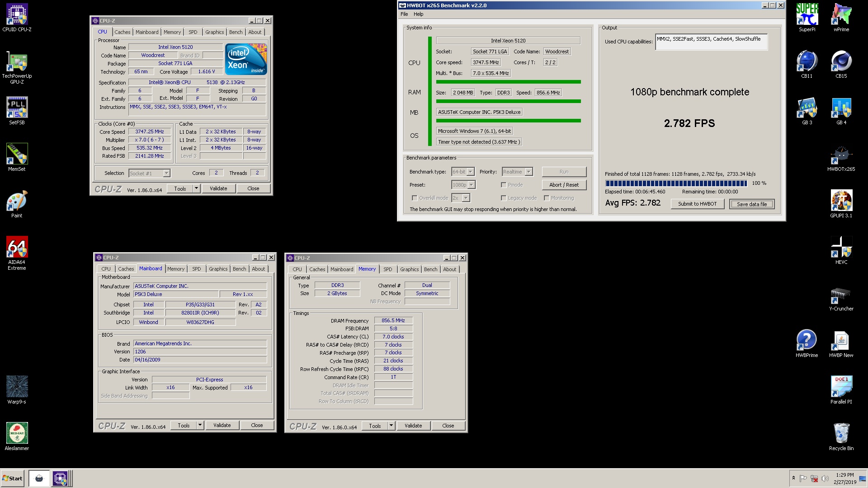Click the Model P5K3 Deluxe value
The image size is (868, 488).
tap(176, 294)
